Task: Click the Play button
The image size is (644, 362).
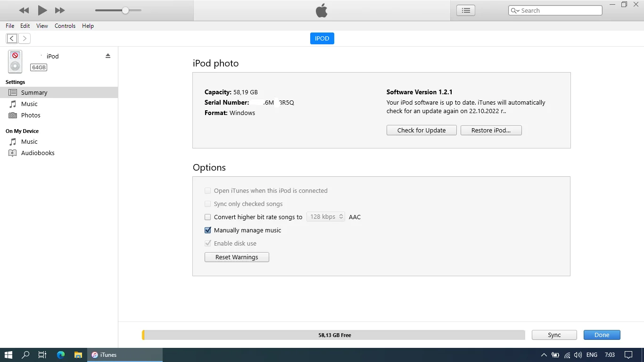Action: (x=42, y=10)
